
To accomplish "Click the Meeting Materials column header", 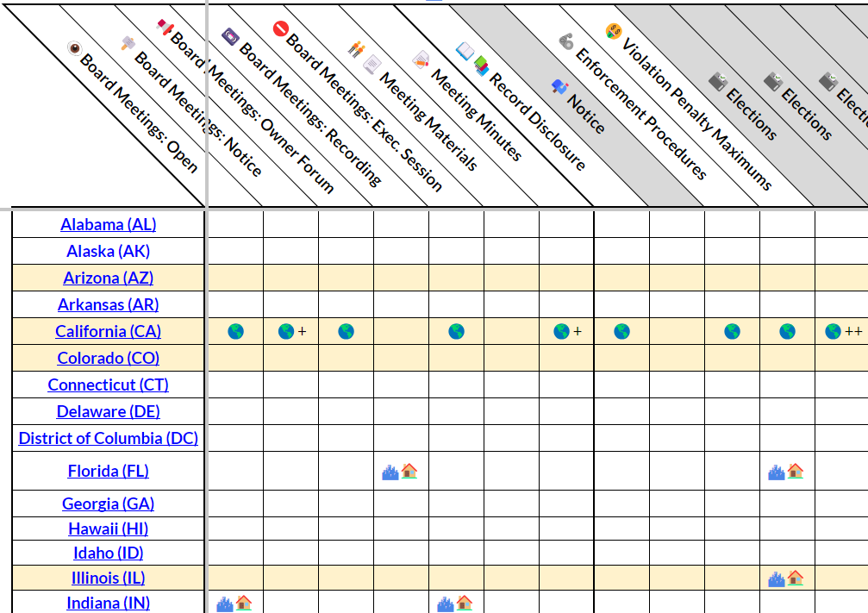I will click(x=428, y=122).
